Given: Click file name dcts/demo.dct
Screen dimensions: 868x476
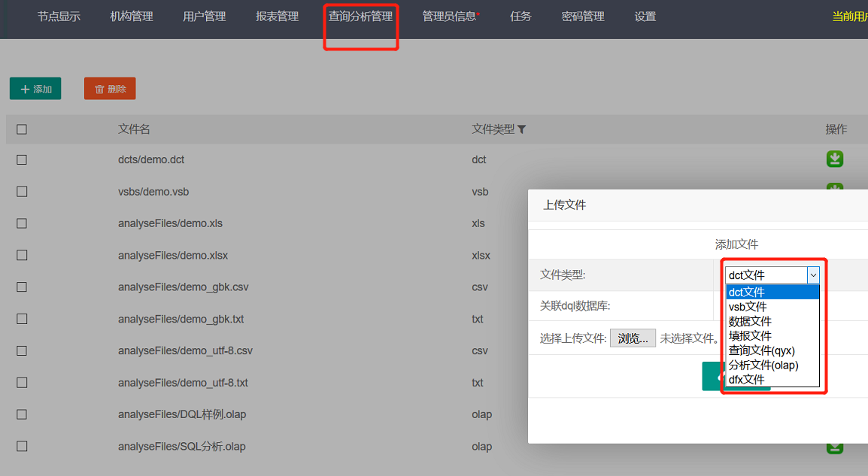Looking at the screenshot, I should (151, 160).
